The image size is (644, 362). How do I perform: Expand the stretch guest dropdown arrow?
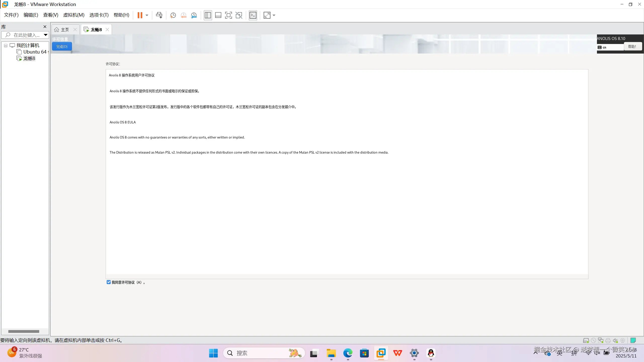[x=274, y=15]
